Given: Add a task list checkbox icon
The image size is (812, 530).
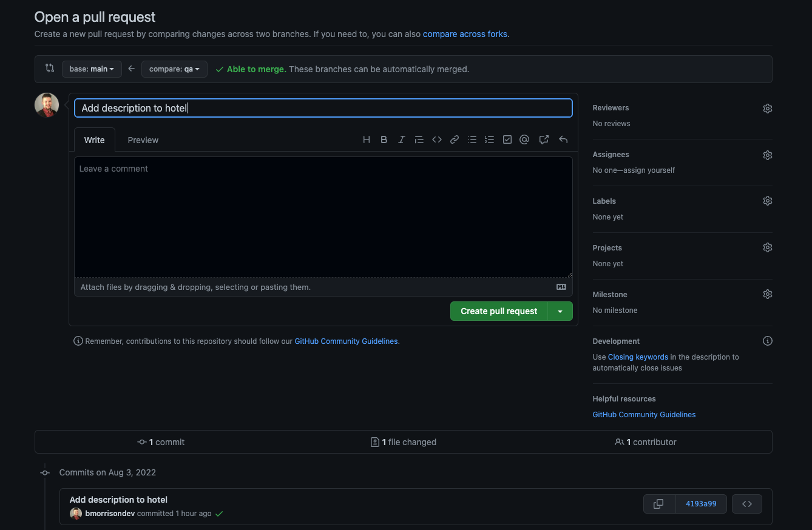Looking at the screenshot, I should pos(507,139).
